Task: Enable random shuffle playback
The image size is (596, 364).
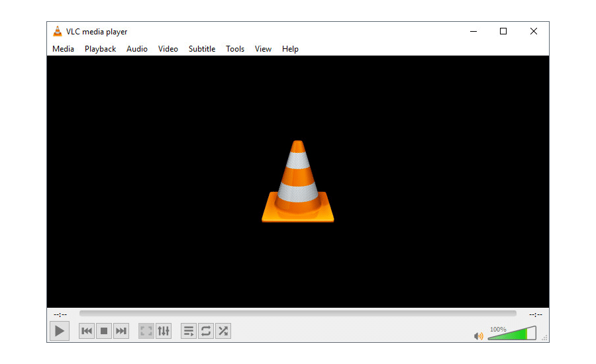Action: (223, 331)
